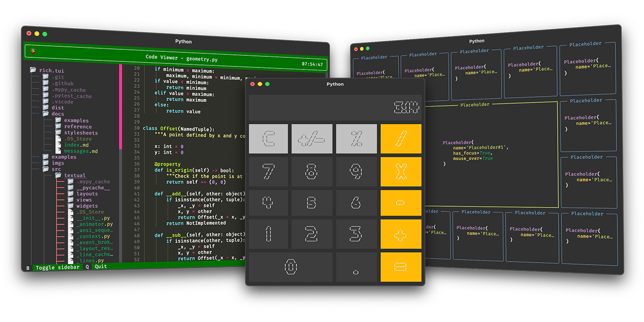Screen dimensions: 644x322
Task: Click the folder icon beside reference
Action: (58, 126)
